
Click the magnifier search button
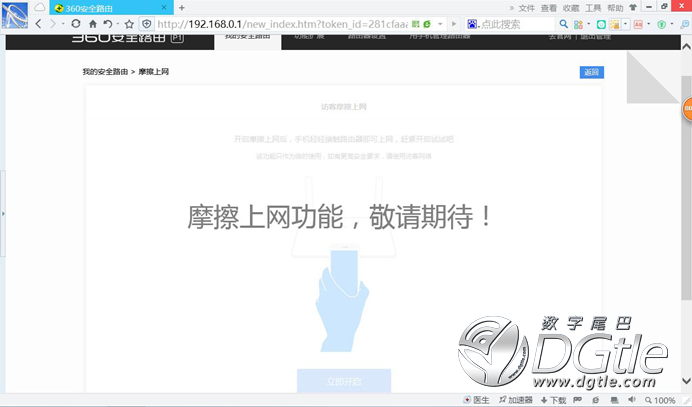[x=563, y=24]
